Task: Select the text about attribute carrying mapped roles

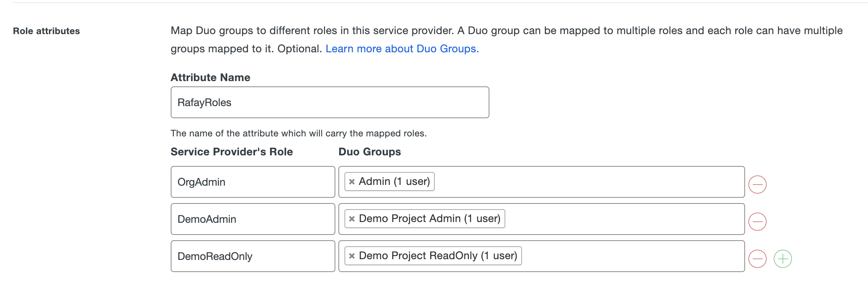Action: click(x=299, y=133)
